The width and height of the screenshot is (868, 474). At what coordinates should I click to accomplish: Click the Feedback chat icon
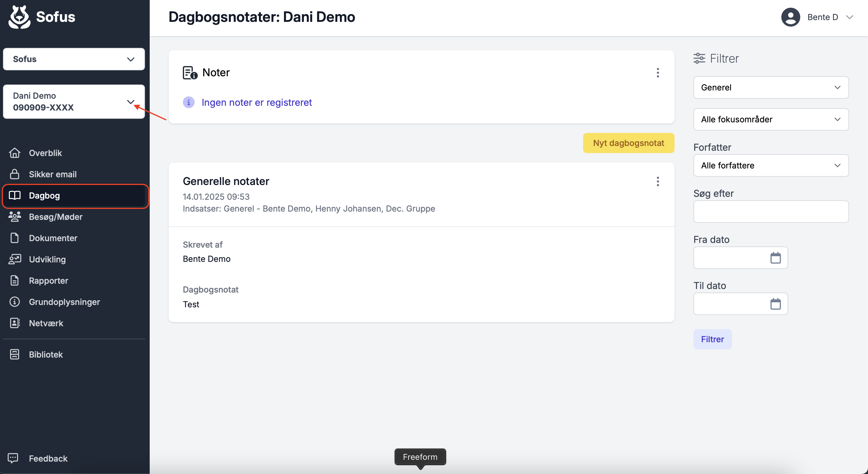(x=13, y=458)
